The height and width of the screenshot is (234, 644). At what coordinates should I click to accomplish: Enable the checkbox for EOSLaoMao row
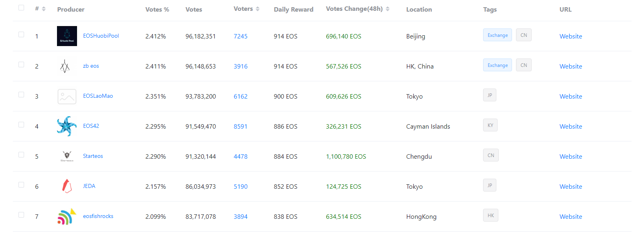(21, 94)
